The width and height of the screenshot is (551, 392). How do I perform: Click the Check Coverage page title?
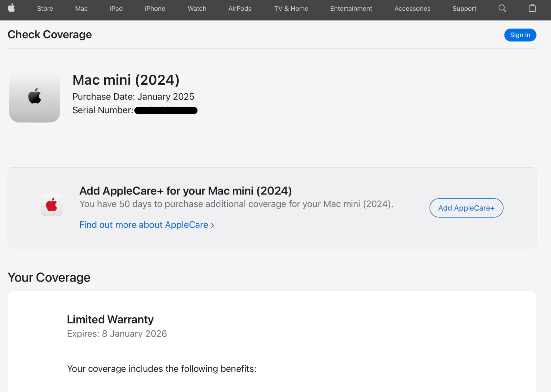(50, 34)
